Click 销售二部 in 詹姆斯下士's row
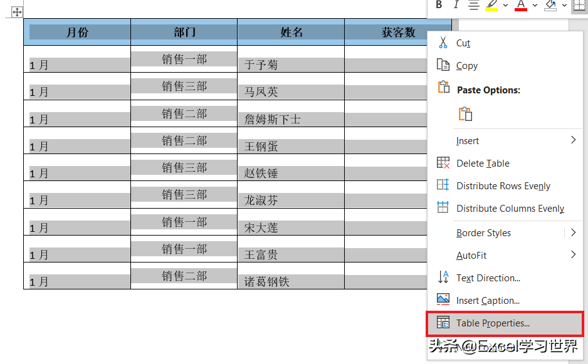Image resolution: width=588 pixels, height=364 pixels. (184, 113)
